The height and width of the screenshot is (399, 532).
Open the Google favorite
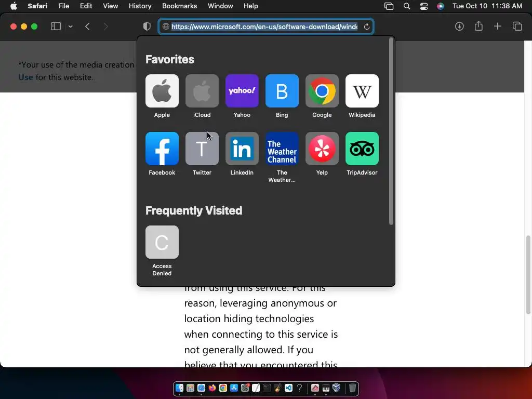(322, 91)
